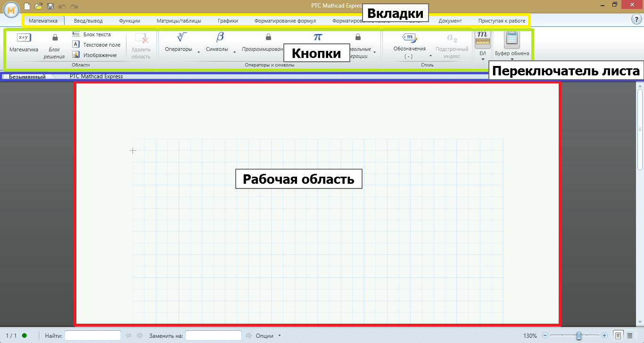
Task: Zoom in with the plus button
Action: (x=604, y=335)
